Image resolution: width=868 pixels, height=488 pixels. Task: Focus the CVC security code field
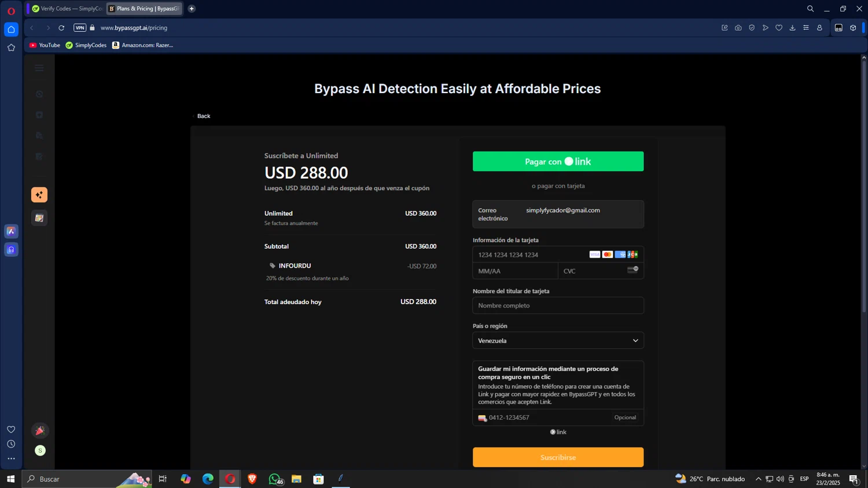point(601,271)
